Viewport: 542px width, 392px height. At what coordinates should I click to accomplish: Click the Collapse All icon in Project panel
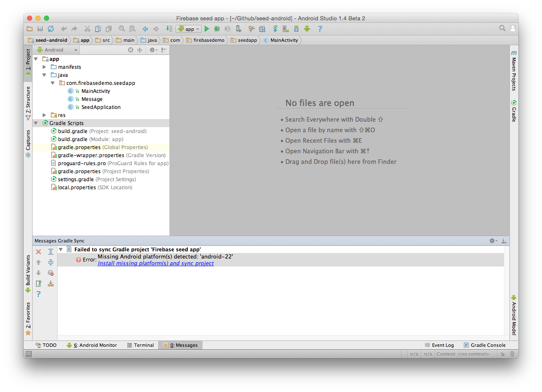click(x=140, y=50)
